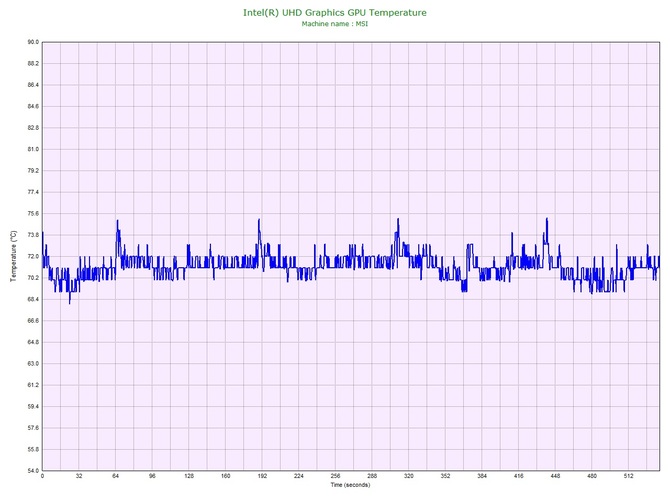The width and height of the screenshot is (670, 502).
Task: Click the 128 tick on time axis
Action: [189, 476]
